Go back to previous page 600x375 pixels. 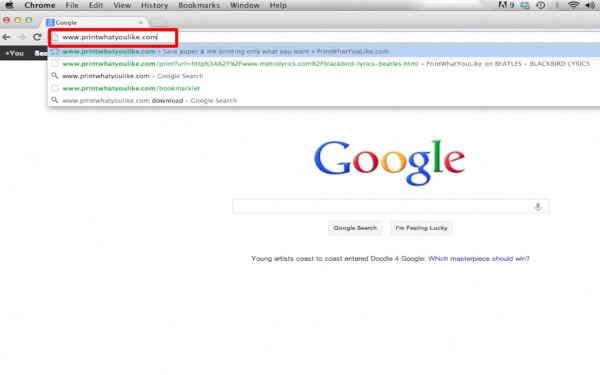[x=7, y=37]
